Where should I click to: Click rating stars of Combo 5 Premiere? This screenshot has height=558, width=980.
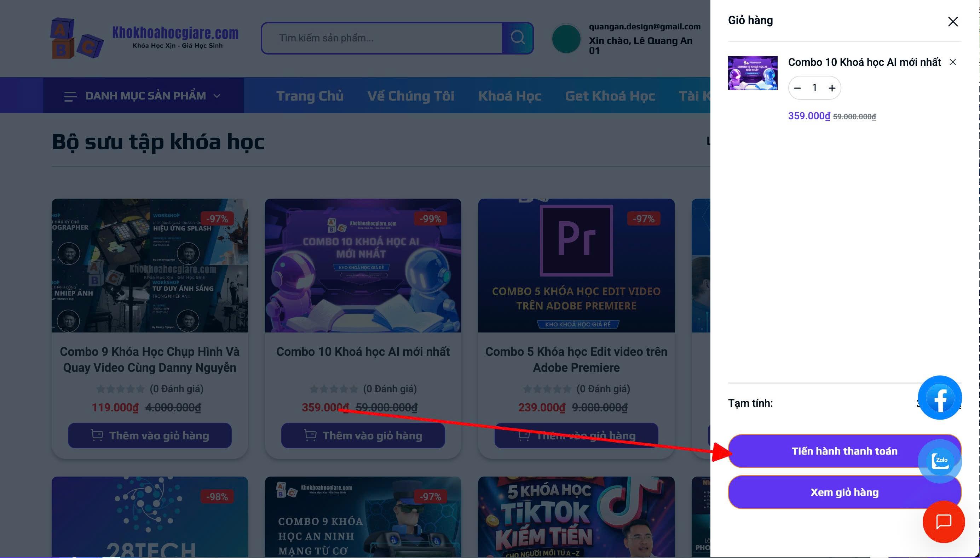[547, 389]
